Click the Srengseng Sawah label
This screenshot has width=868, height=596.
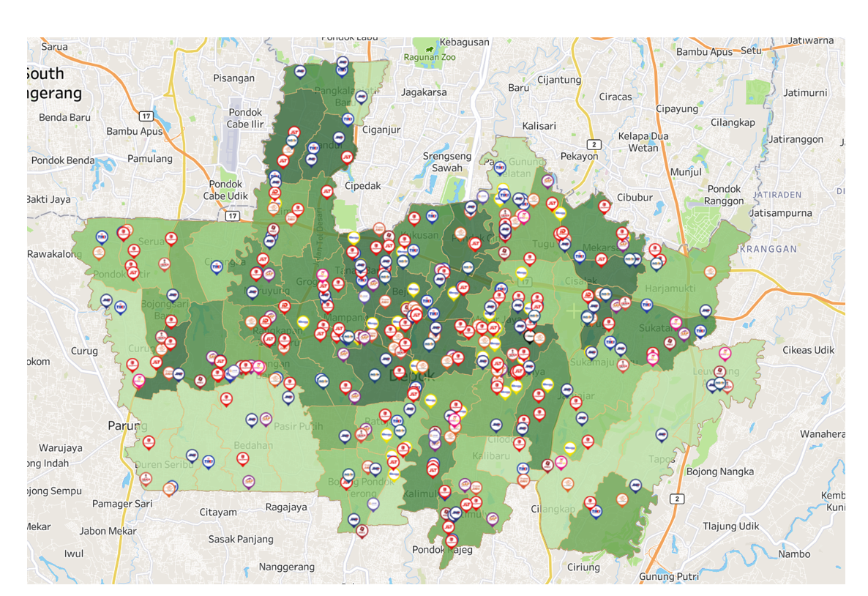447,162
